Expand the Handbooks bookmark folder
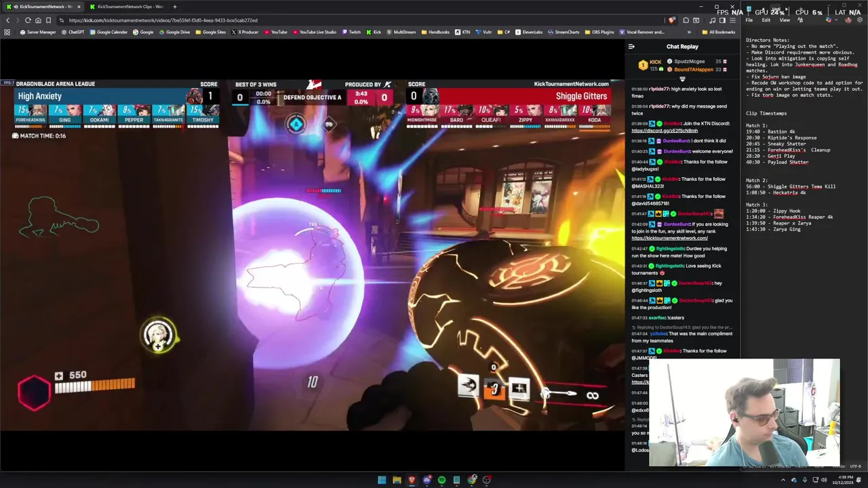868x488 pixels. (x=435, y=32)
